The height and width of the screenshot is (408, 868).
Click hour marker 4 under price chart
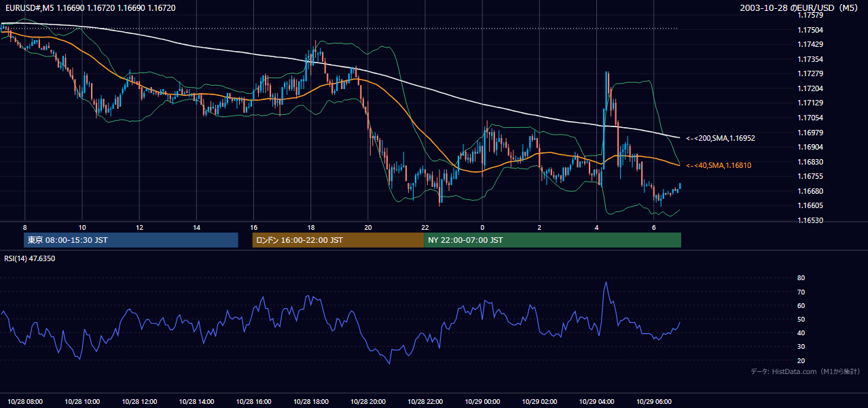(596, 227)
